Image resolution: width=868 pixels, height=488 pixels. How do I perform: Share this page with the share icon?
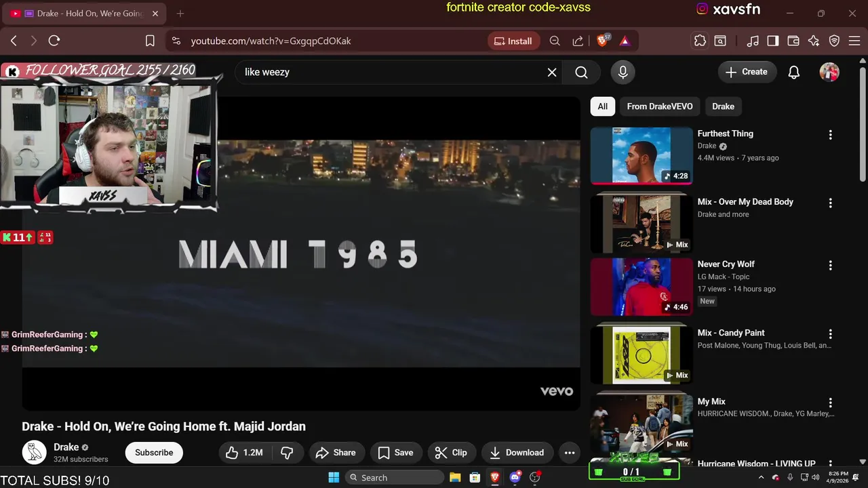click(x=578, y=41)
